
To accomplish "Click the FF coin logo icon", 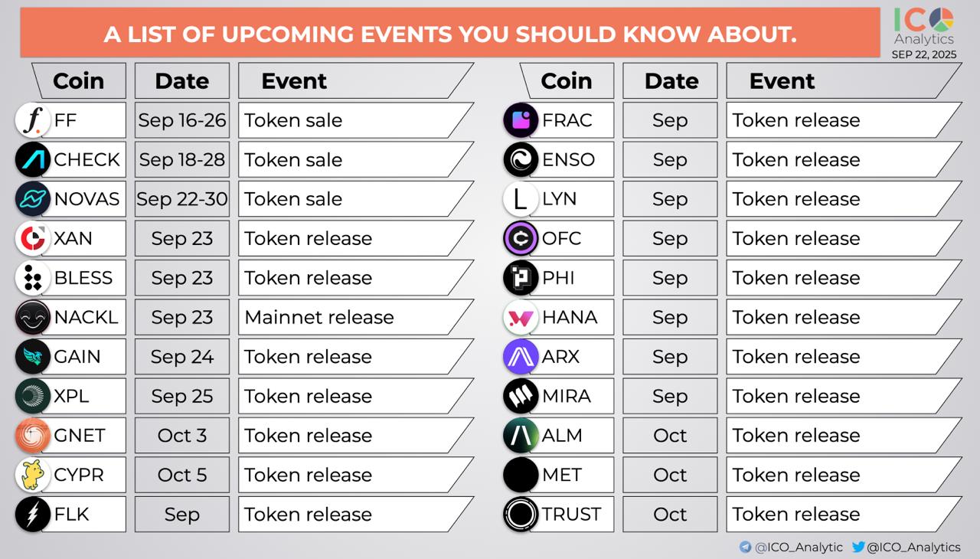I will pyautogui.click(x=33, y=120).
